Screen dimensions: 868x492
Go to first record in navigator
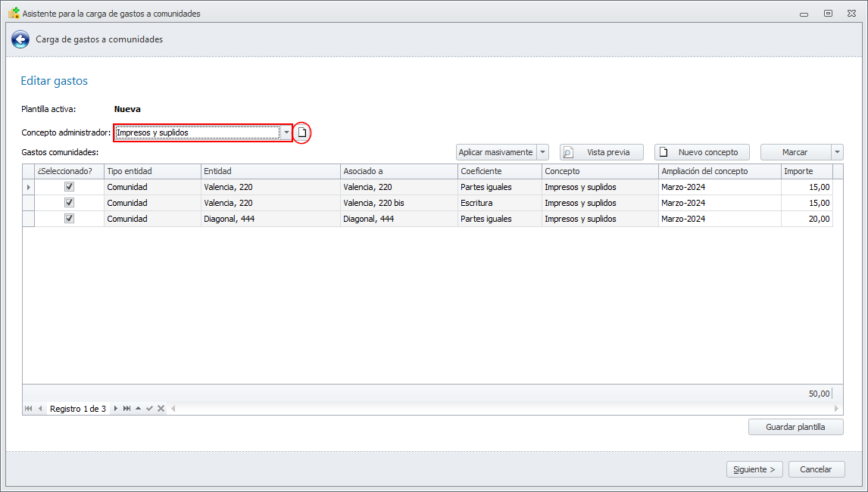pyautogui.click(x=28, y=409)
